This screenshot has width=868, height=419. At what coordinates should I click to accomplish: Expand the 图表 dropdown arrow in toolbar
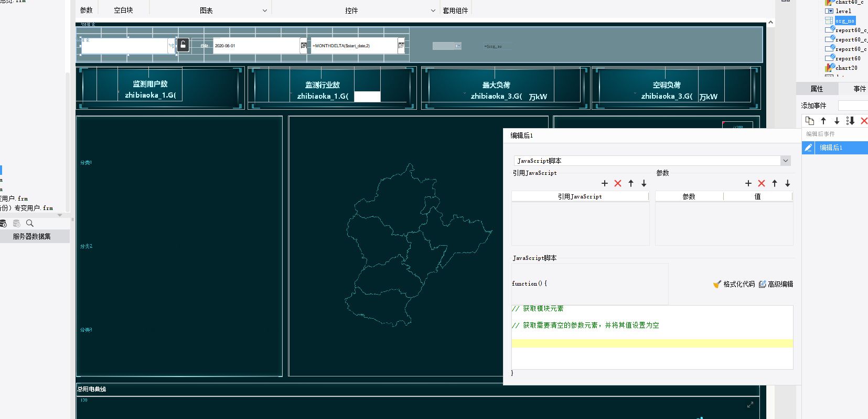265,11
